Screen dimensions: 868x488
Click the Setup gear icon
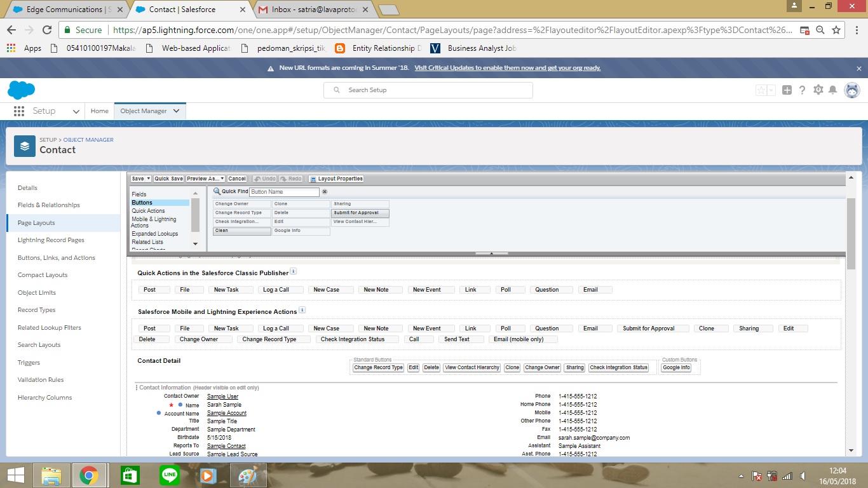point(818,90)
